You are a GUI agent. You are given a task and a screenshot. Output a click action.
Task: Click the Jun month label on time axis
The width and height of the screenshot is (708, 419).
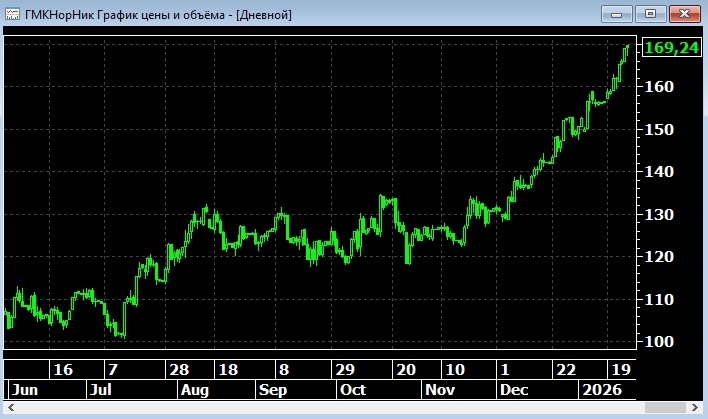click(x=25, y=390)
